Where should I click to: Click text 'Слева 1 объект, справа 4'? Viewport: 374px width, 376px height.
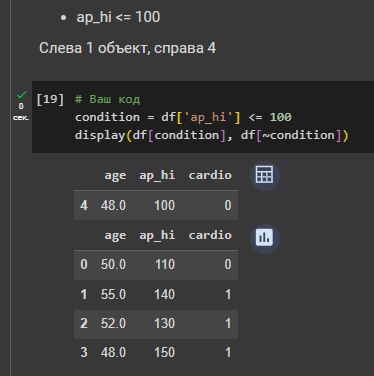127,48
